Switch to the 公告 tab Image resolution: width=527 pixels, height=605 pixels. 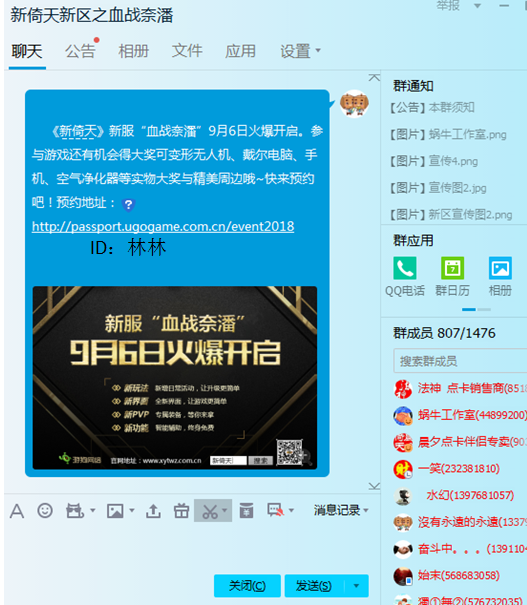80,51
